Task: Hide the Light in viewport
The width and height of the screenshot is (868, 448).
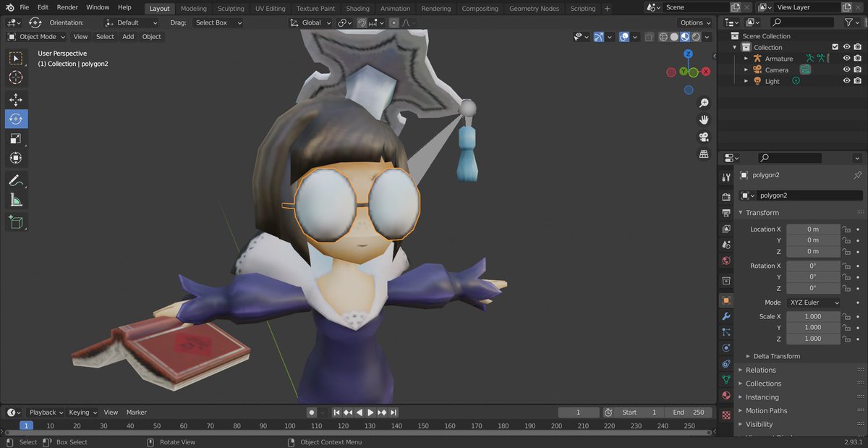Action: pyautogui.click(x=846, y=81)
